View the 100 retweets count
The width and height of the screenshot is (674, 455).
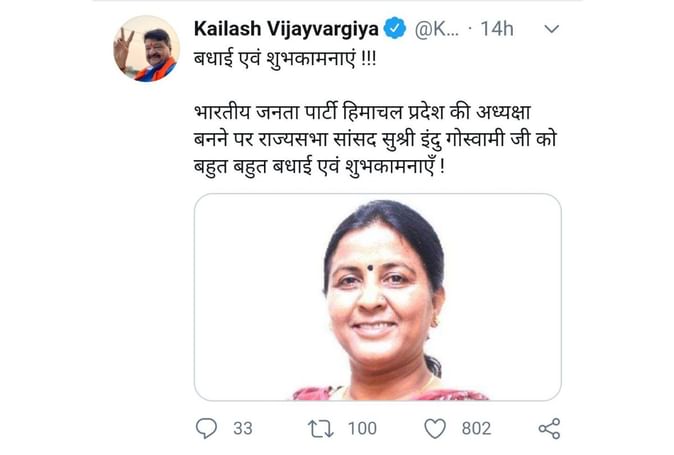[362, 428]
